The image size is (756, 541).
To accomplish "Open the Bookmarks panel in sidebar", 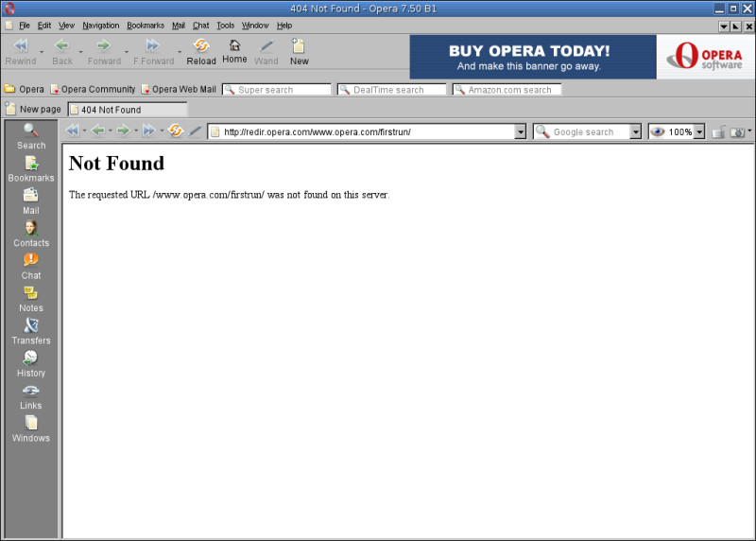I will (x=31, y=169).
